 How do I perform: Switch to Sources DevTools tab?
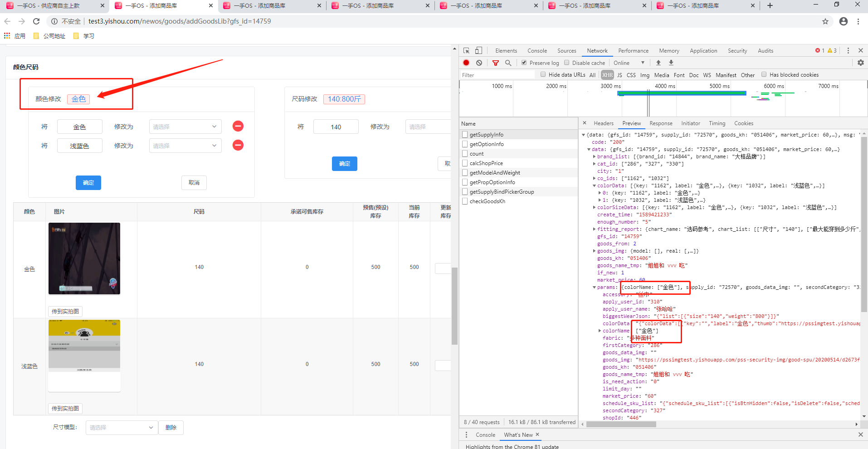click(567, 51)
